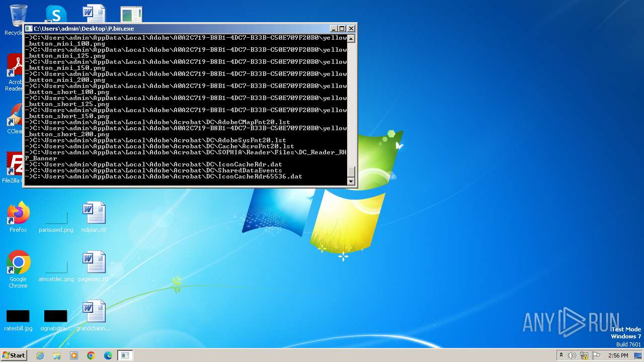
Task: Click the console window system menu icon
Action: 29,29
